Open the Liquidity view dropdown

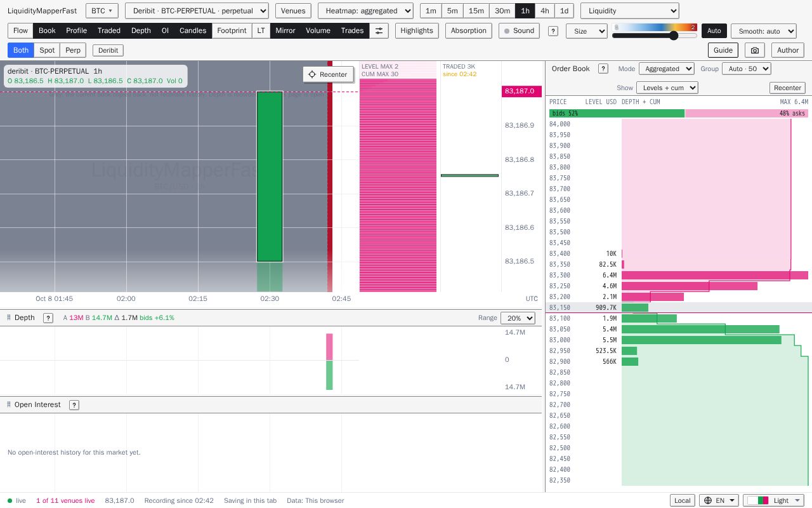[x=629, y=11]
